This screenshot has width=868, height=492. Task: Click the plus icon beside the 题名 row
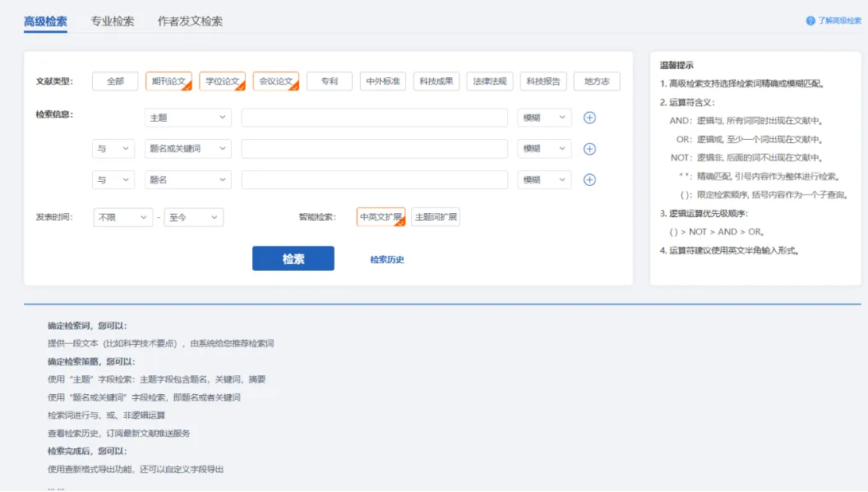[589, 180]
